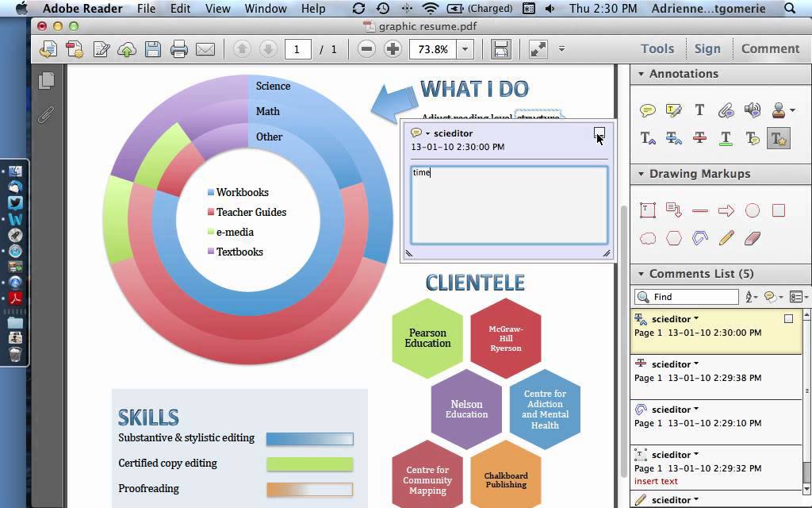
Task: Open the Tools pane
Action: pyautogui.click(x=657, y=48)
